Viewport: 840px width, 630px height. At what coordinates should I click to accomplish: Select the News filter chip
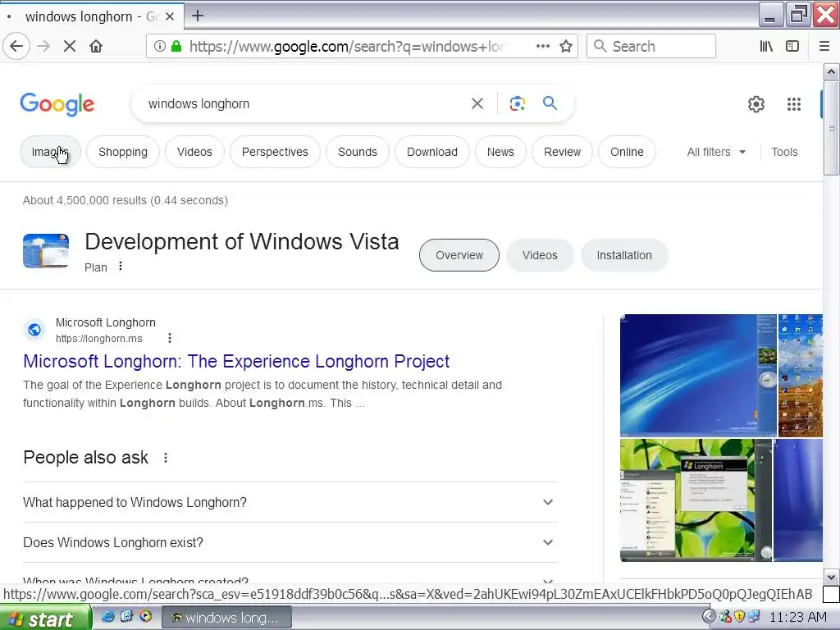pyautogui.click(x=500, y=152)
